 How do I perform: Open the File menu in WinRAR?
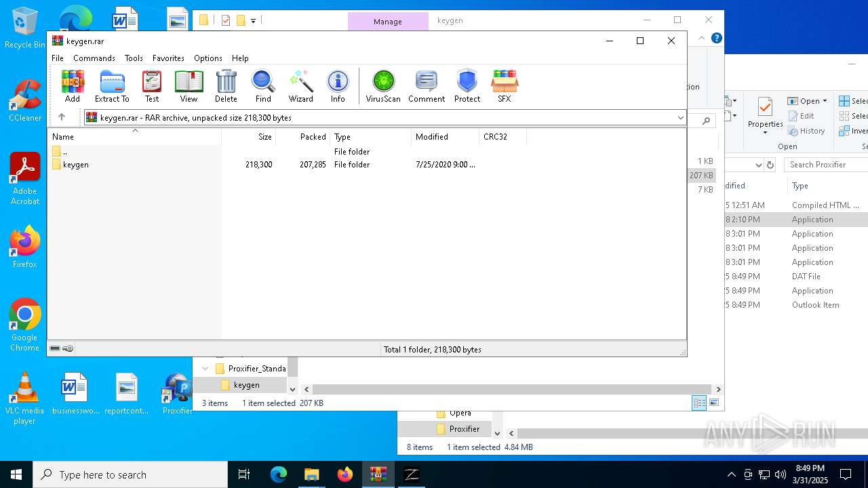click(58, 58)
